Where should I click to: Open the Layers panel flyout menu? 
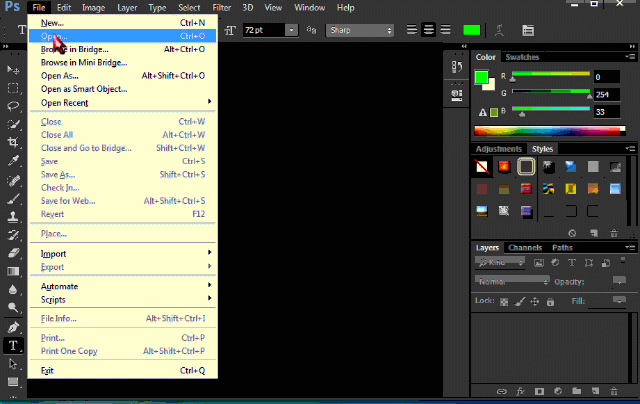[630, 247]
